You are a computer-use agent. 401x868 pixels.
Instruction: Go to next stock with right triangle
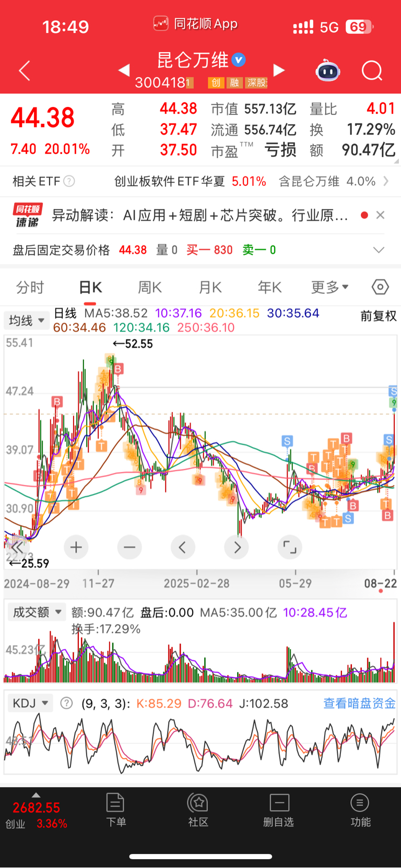(x=279, y=70)
